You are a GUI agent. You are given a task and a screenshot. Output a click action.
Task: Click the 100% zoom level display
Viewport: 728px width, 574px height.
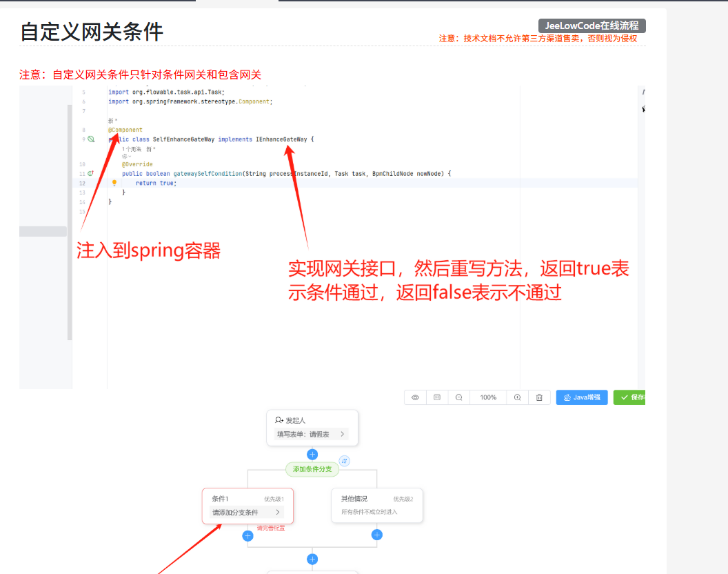pyautogui.click(x=488, y=397)
